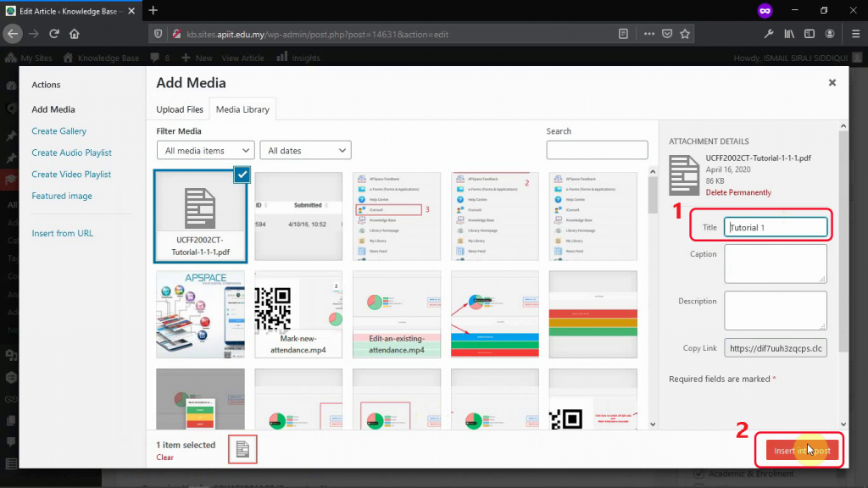Select the Mark-new-attendance.mp4 thumbnail

pos(298,314)
